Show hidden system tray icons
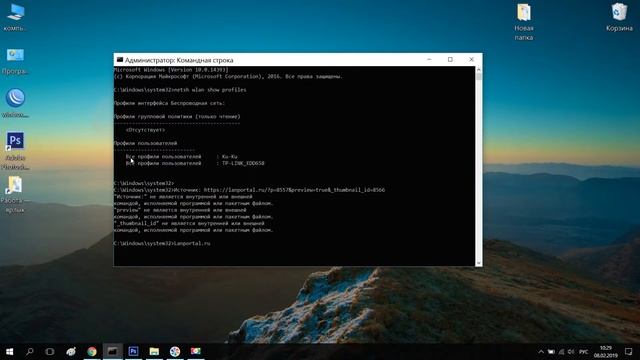 (541, 352)
